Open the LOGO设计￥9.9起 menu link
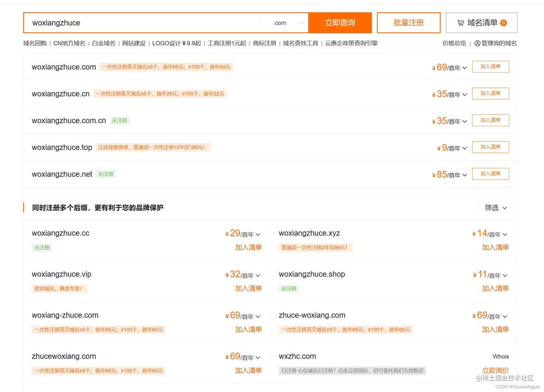 (177, 43)
